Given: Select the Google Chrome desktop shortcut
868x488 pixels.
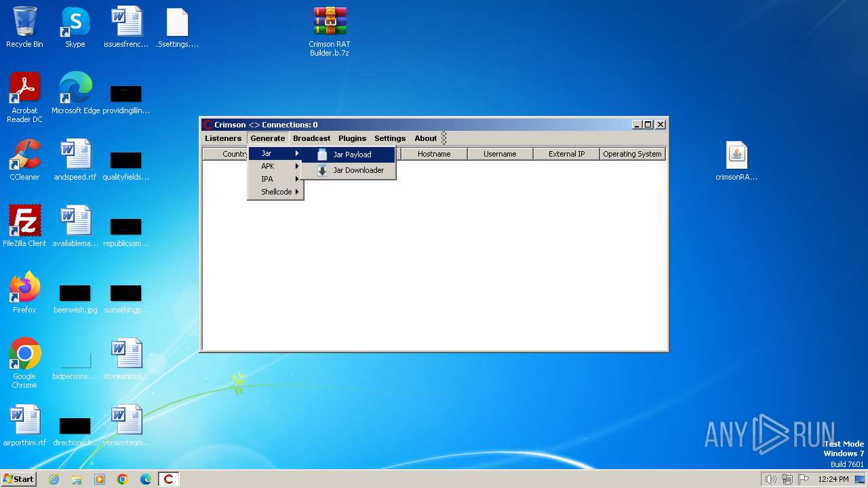Looking at the screenshot, I should [x=24, y=364].
